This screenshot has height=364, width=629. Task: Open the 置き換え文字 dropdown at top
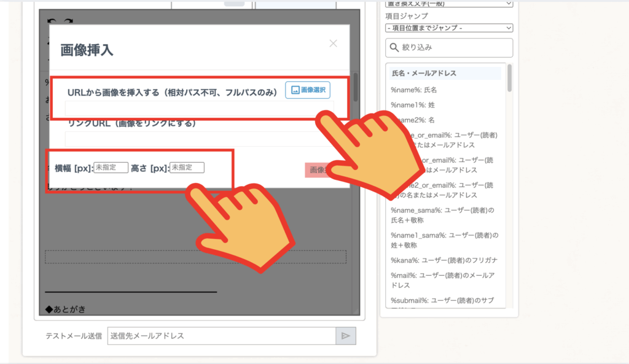click(x=448, y=4)
